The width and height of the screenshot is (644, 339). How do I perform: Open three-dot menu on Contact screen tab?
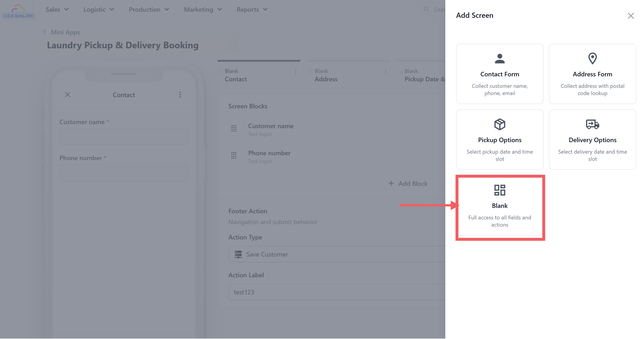296,72
